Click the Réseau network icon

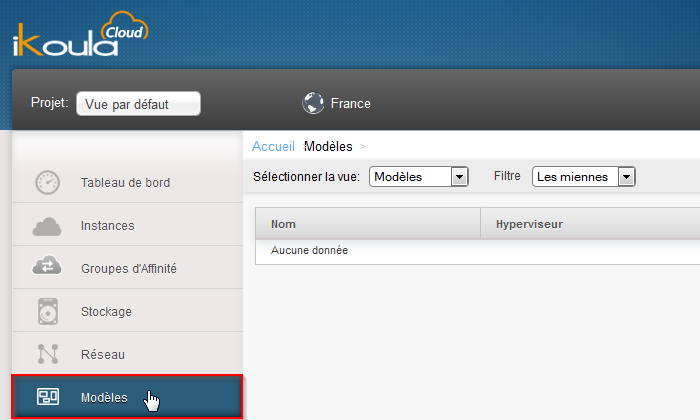coord(47,354)
